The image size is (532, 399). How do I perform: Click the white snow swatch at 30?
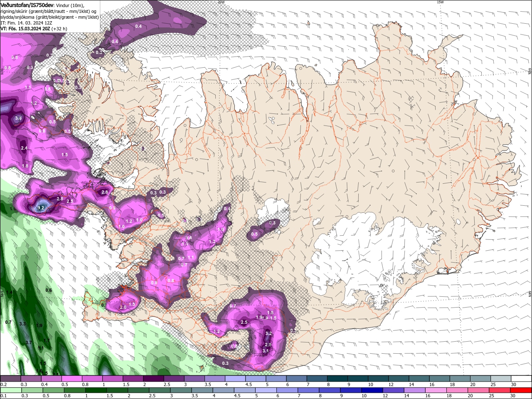tap(521, 379)
